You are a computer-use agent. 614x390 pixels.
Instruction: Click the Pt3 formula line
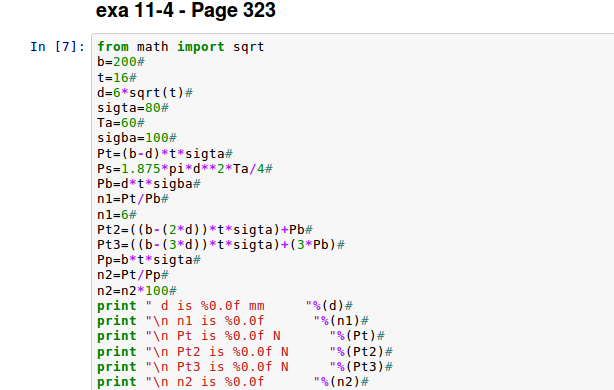pyautogui.click(x=221, y=245)
